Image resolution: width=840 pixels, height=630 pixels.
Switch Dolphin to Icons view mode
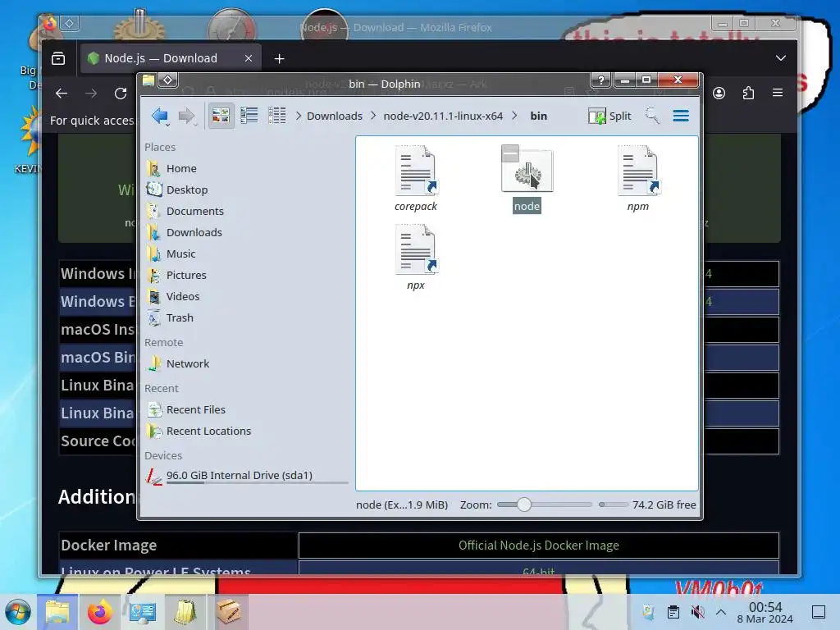coord(221,116)
